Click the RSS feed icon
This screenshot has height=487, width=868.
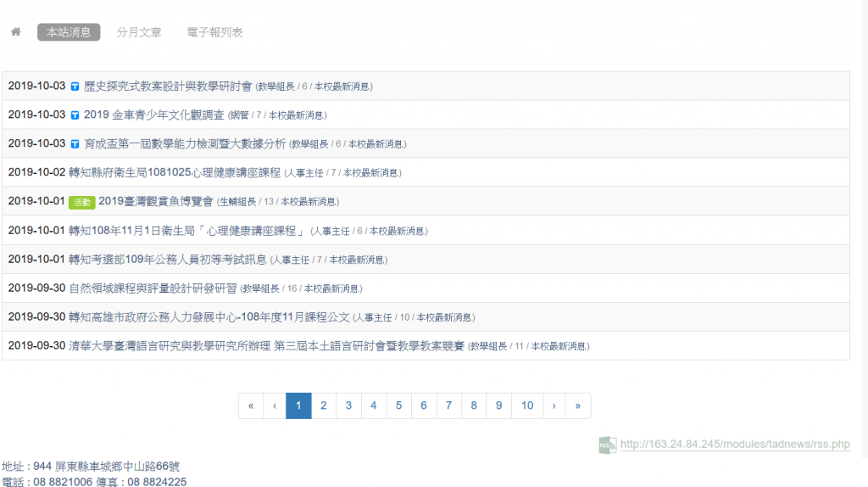[x=607, y=444]
